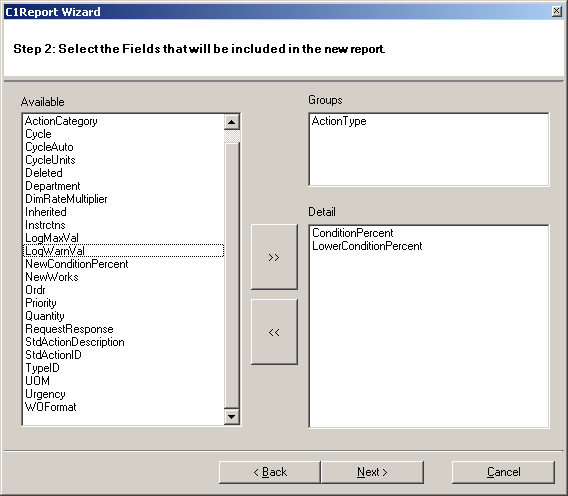Viewport: 568px width, 496px height.
Task: Close the C1Report Wizard window
Action: (557, 11)
